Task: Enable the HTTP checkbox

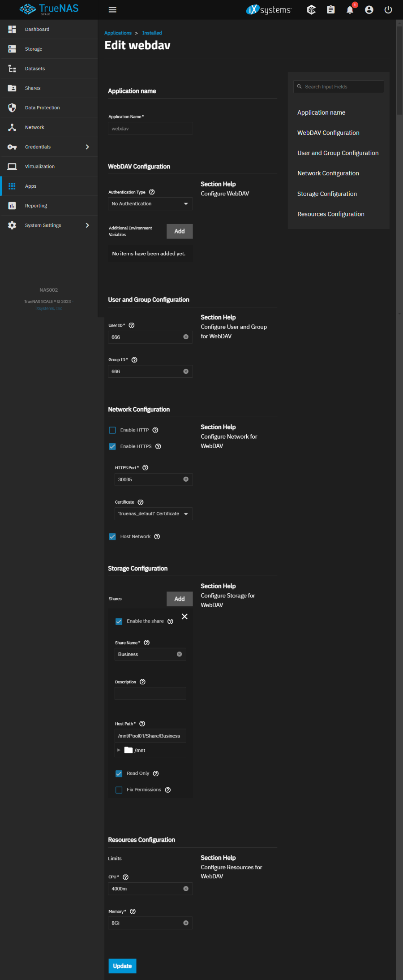Action: (x=112, y=430)
